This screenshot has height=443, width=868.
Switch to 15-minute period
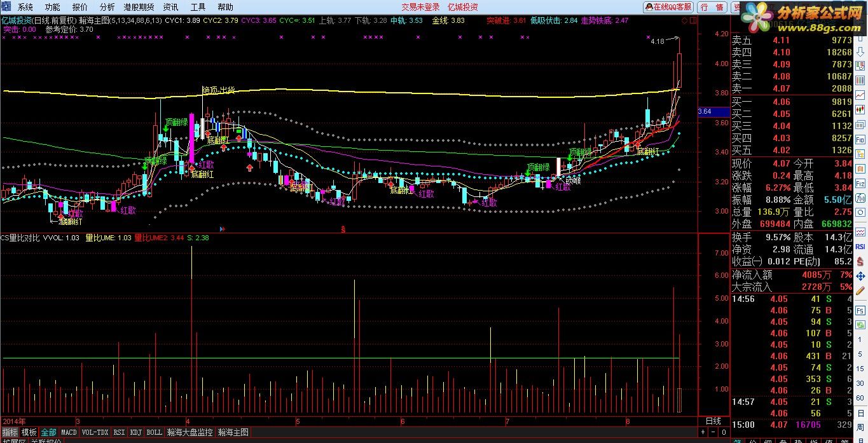(860, 369)
